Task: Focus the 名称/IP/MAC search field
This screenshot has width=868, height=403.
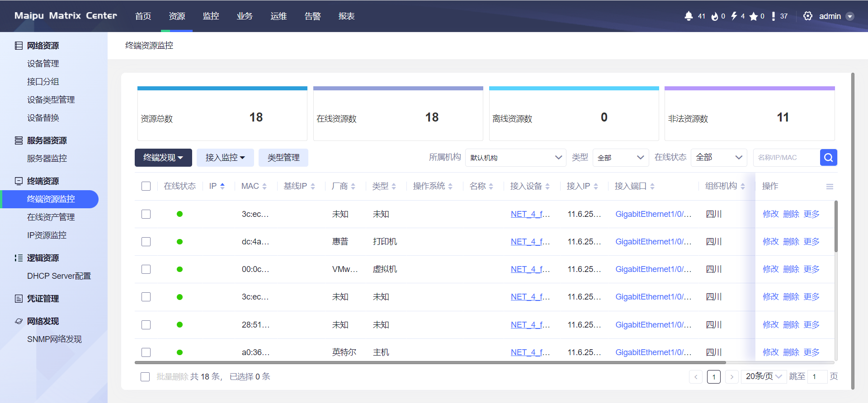Action: [x=787, y=158]
